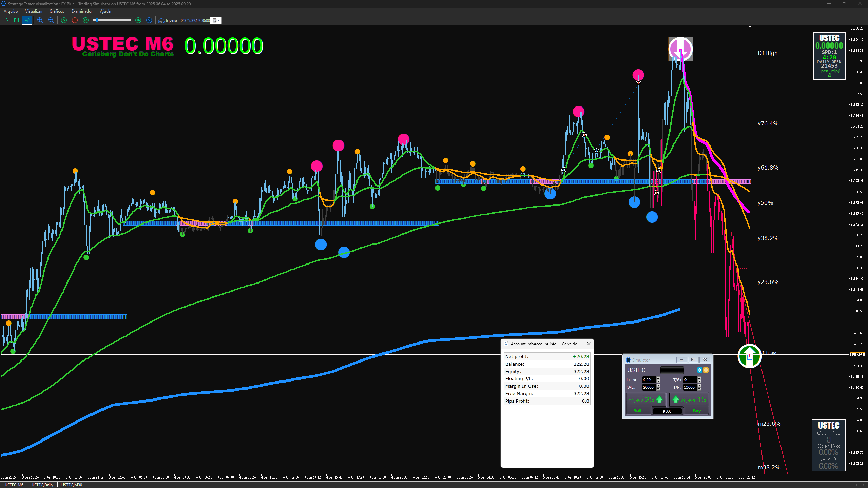Click the fast-forward speed button
Viewport: 868px width, 488px height.
pos(138,20)
